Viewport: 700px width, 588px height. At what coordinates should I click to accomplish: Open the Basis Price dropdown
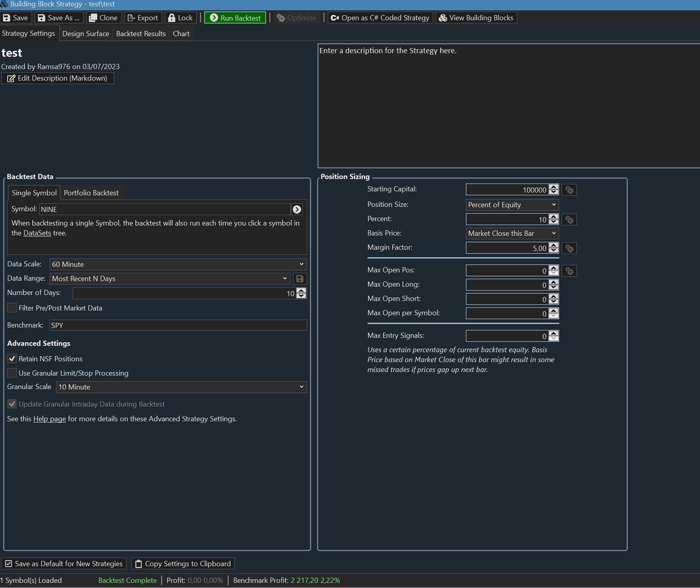coord(512,233)
